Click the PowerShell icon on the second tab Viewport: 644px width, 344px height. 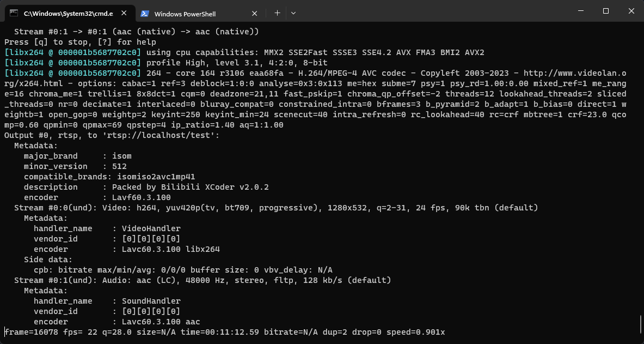click(x=145, y=14)
